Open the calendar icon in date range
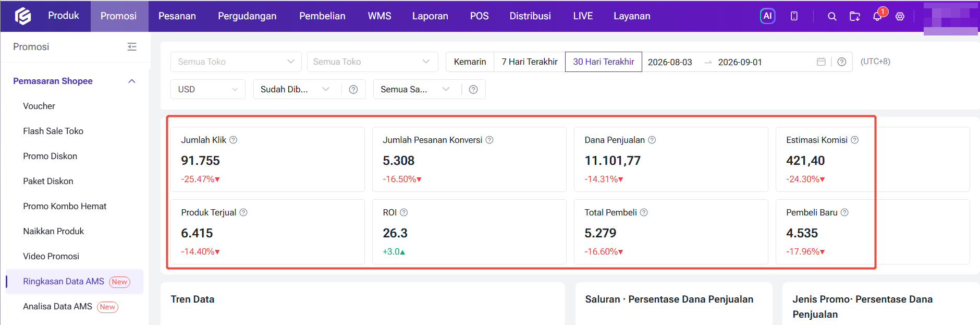980x325 pixels. pos(821,62)
